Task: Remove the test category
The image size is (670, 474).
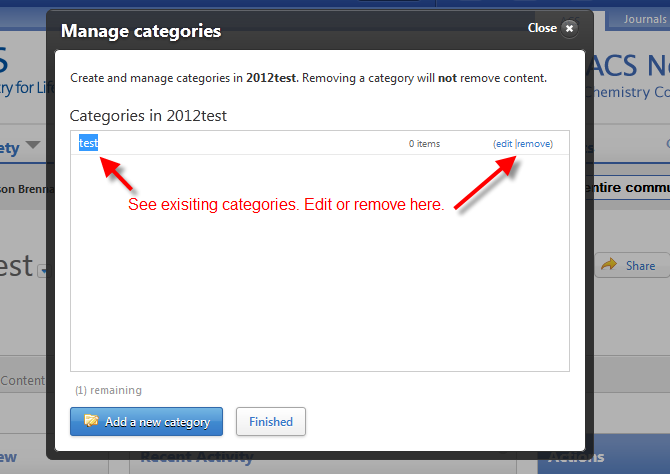Action: (535, 144)
